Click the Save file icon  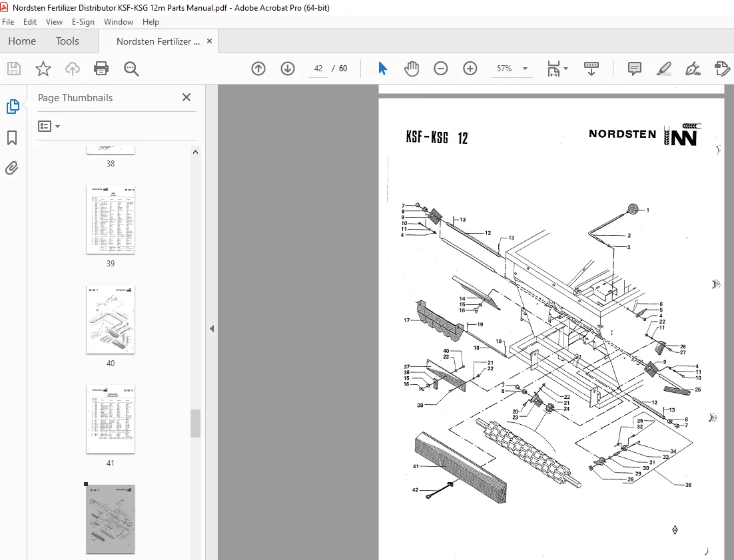coord(14,69)
